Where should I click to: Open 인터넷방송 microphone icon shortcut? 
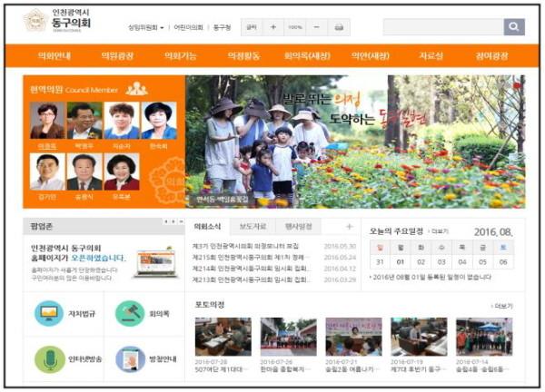coord(50,359)
